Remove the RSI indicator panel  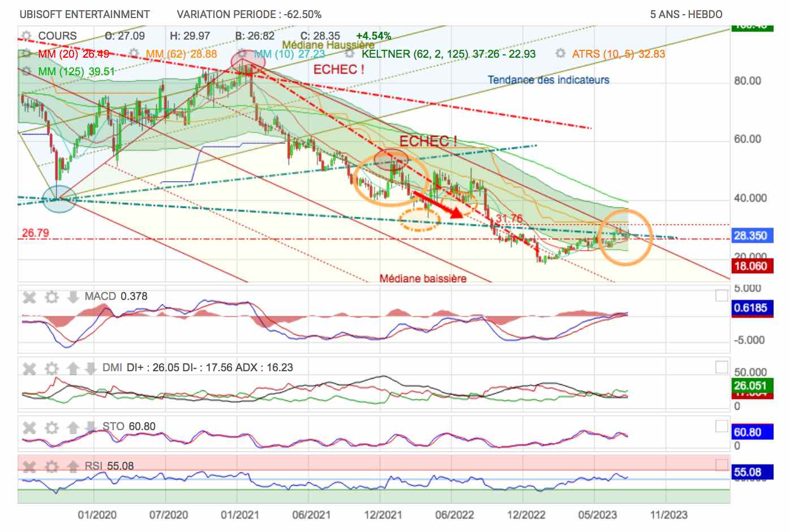pyautogui.click(x=29, y=467)
